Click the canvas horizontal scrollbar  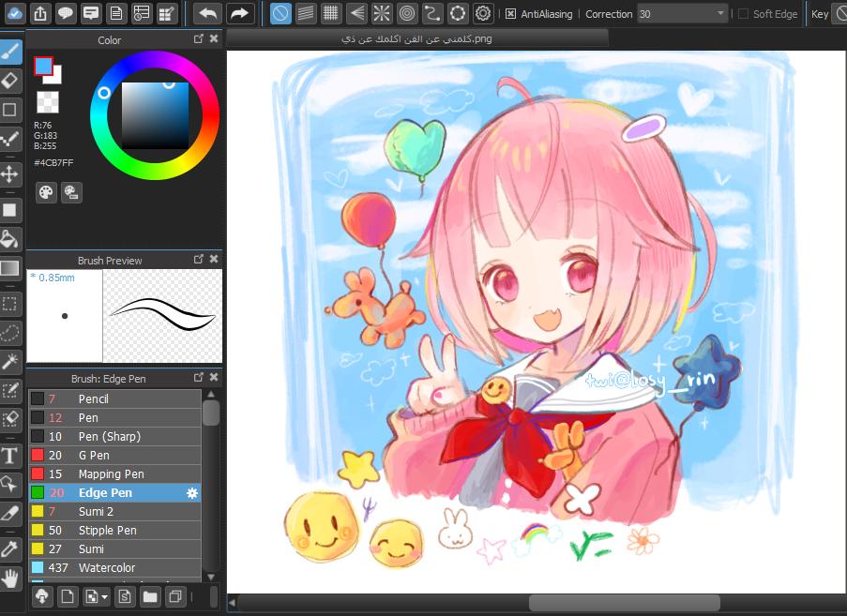point(624,603)
